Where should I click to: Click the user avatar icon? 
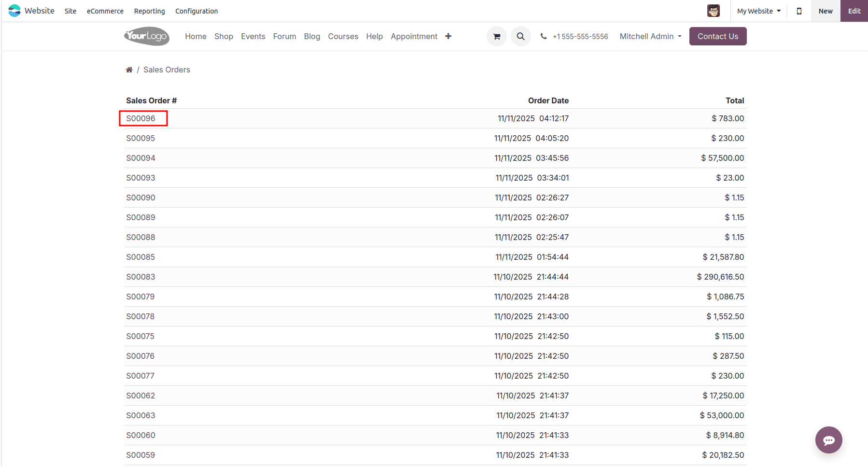tap(713, 11)
